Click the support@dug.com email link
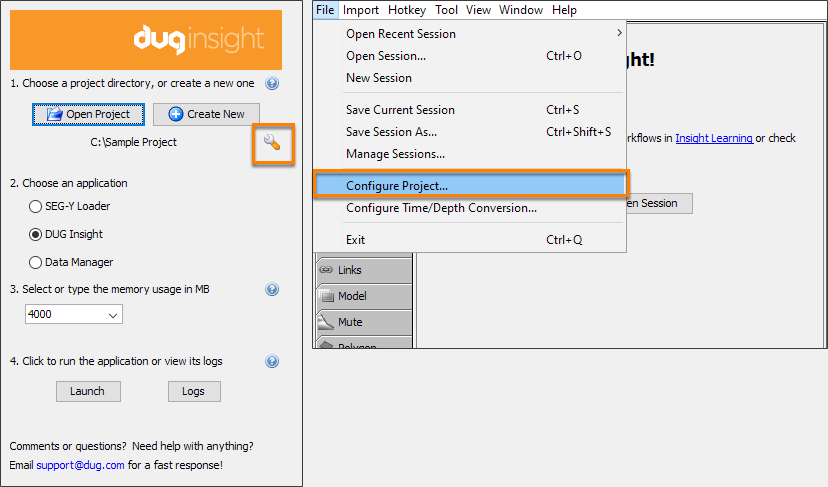The image size is (828, 487). click(x=80, y=465)
